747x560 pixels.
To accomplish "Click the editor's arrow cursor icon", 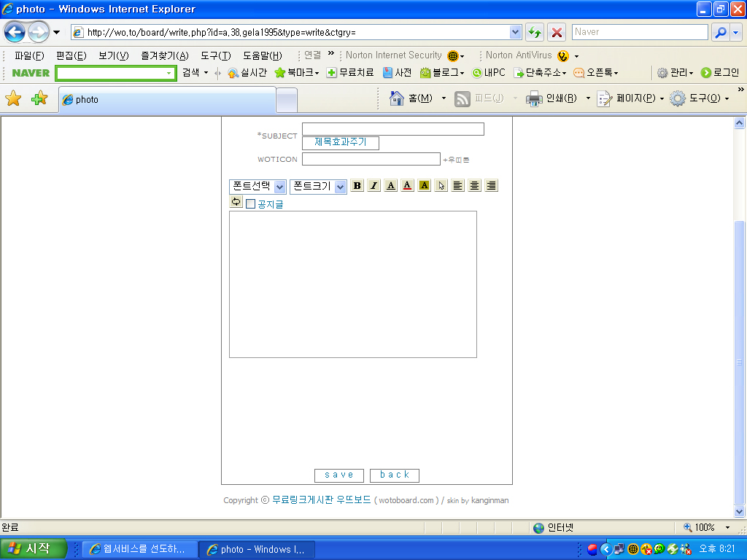I will click(441, 186).
